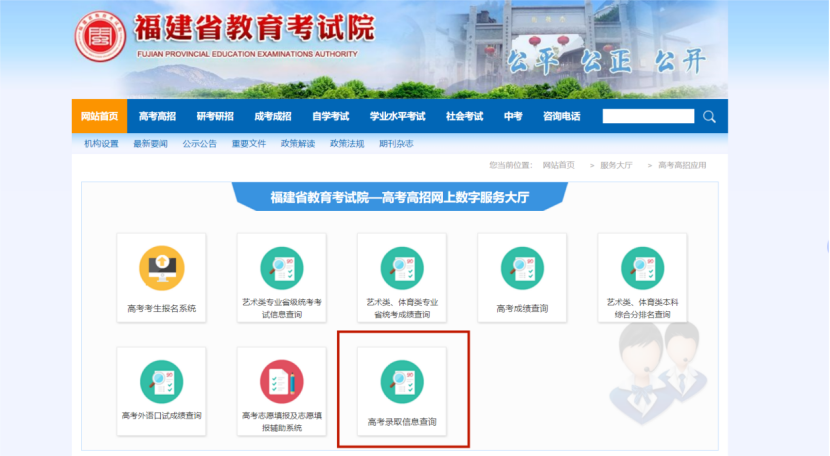Click the 高考外语口试成绩查询 label text

[x=161, y=416]
